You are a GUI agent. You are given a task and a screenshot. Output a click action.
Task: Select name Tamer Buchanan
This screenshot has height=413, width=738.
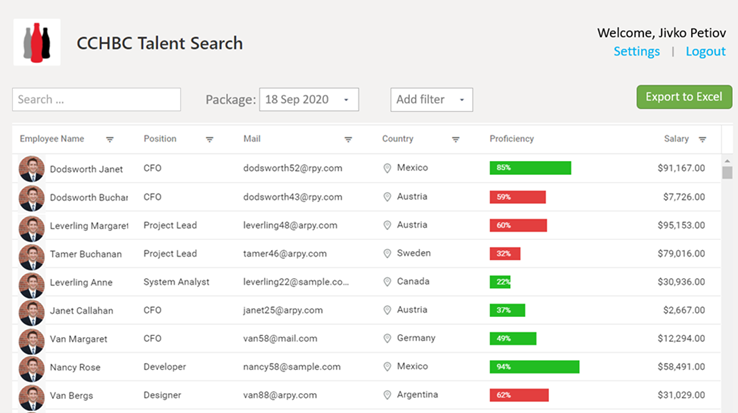(86, 254)
